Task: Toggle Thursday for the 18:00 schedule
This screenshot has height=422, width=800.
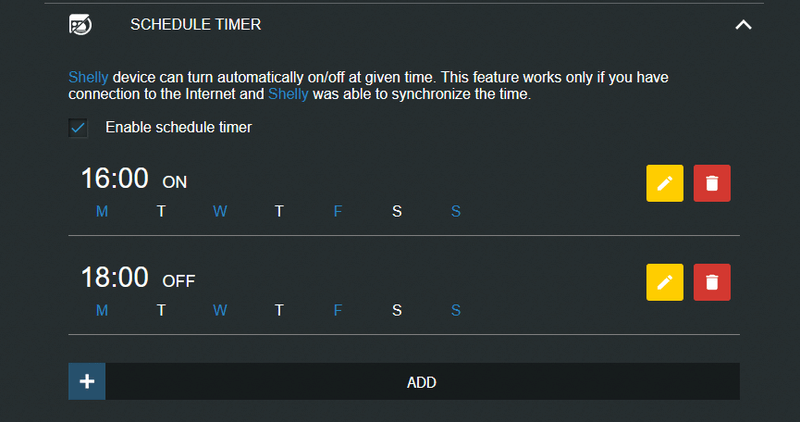Action: (x=279, y=310)
